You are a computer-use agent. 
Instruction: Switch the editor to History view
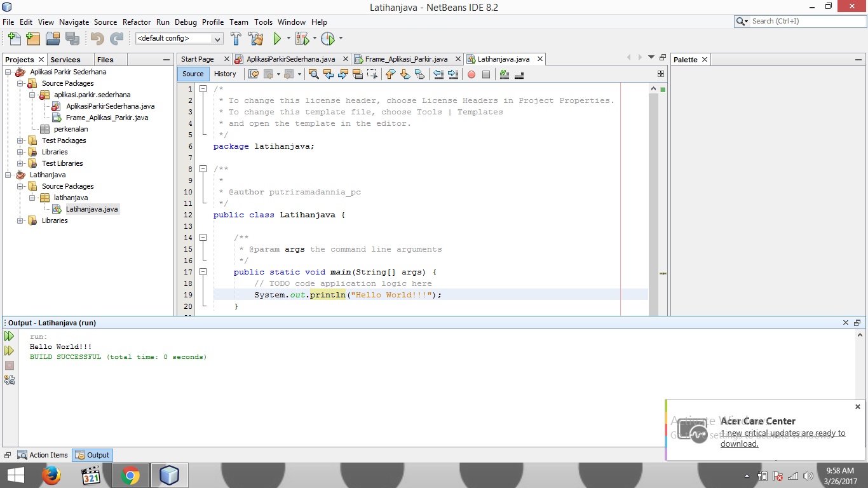coord(226,74)
